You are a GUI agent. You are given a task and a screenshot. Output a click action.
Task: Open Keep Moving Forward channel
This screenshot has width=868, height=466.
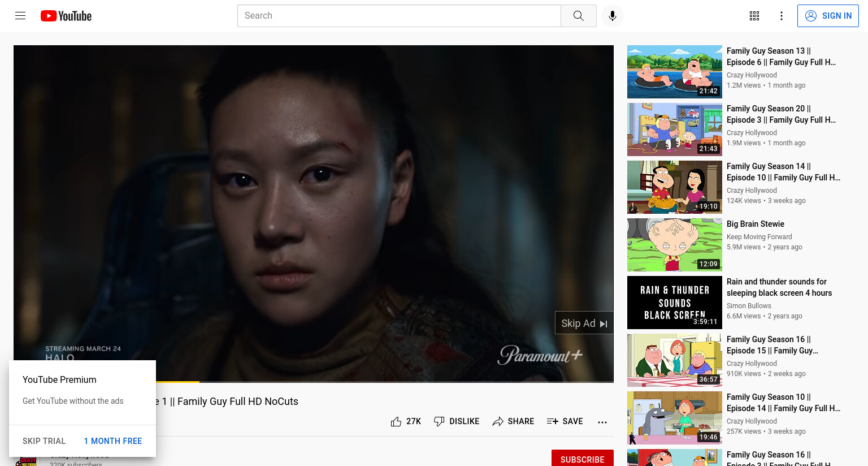(759, 237)
